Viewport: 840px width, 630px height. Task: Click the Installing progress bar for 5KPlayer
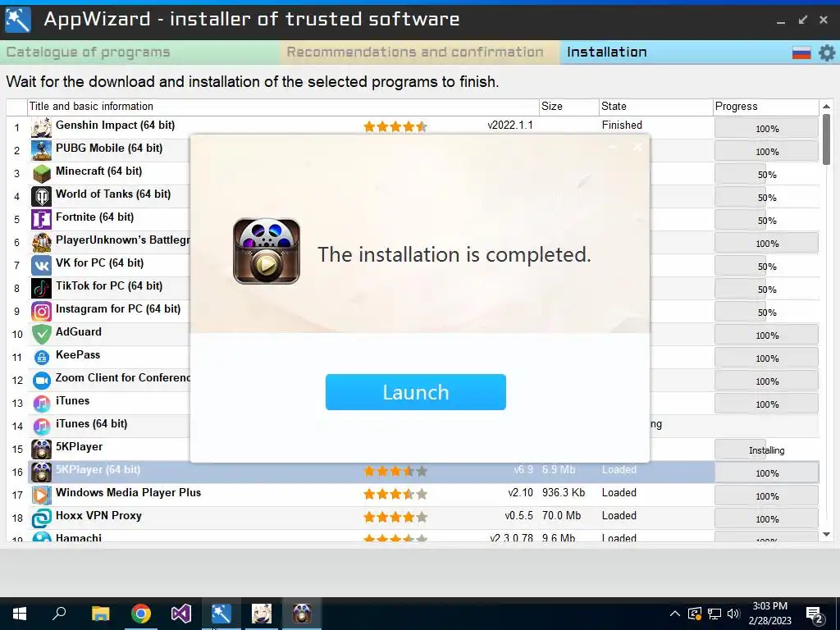point(767,450)
